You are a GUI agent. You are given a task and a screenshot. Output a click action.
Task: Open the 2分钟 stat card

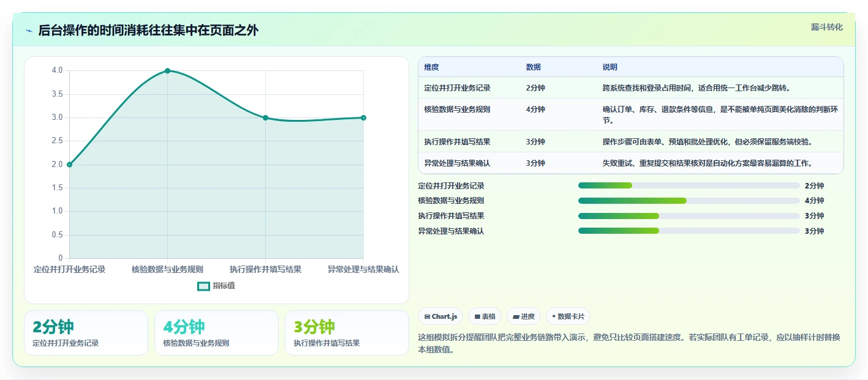click(x=86, y=333)
